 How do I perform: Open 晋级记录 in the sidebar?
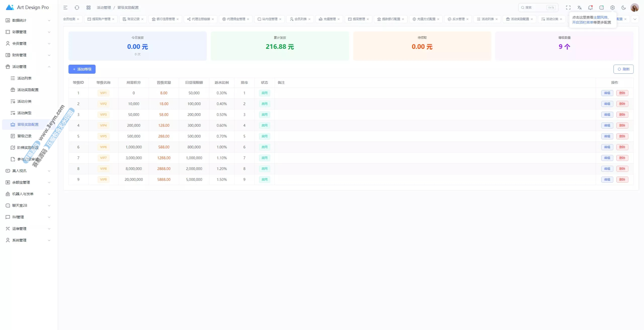pyautogui.click(x=24, y=136)
